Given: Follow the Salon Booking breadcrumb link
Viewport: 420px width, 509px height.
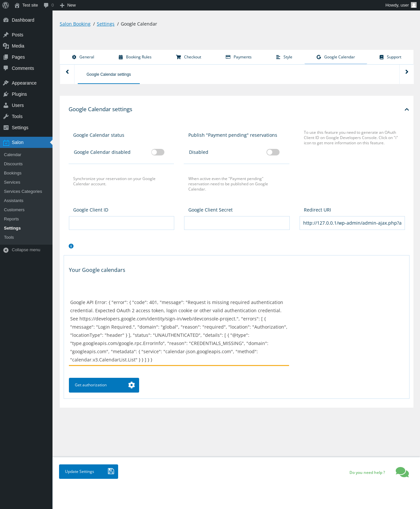Looking at the screenshot, I should point(75,24).
